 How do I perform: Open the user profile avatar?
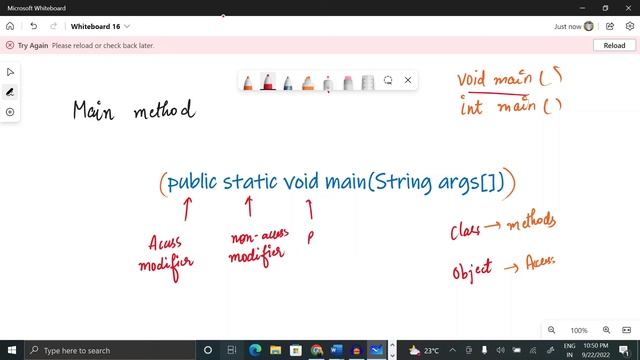coord(589,26)
